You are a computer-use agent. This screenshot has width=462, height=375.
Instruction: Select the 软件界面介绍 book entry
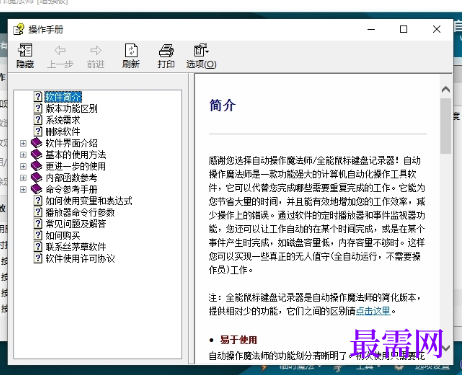[x=71, y=143]
